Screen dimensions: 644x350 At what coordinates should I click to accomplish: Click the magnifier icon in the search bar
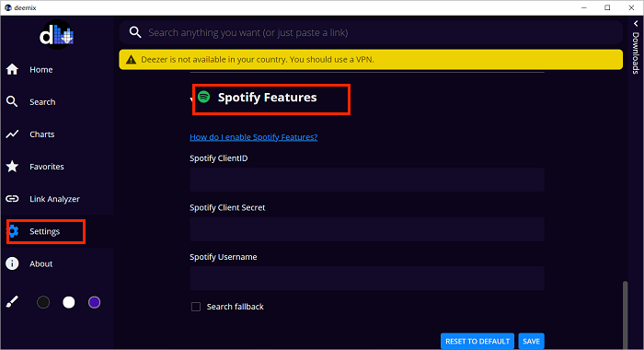point(135,32)
